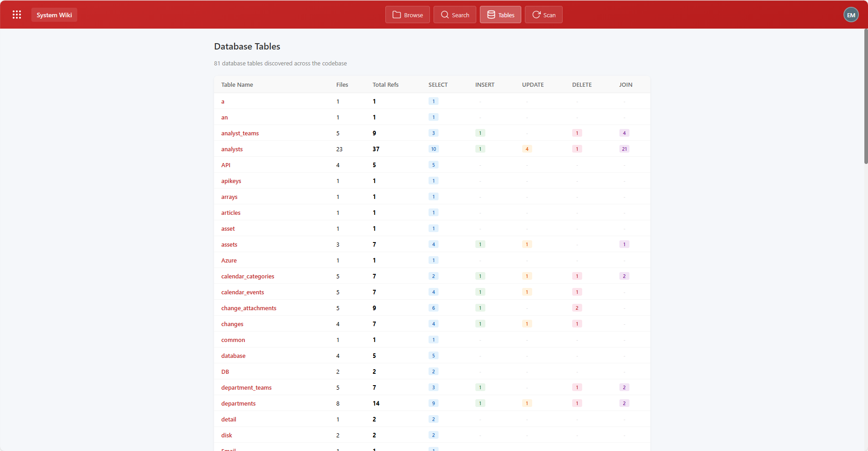Screen dimensions: 868x451
Task: Open the app launcher grid icon
Action: [x=17, y=15]
